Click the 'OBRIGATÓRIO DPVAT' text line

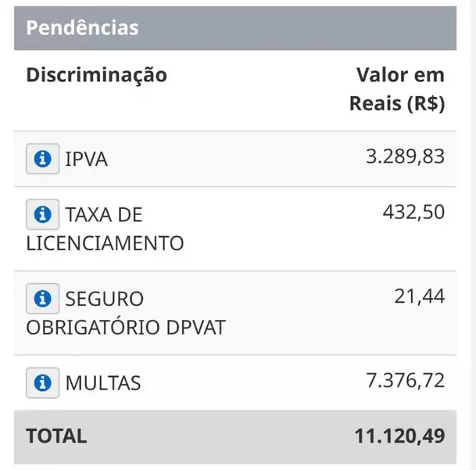(x=125, y=328)
